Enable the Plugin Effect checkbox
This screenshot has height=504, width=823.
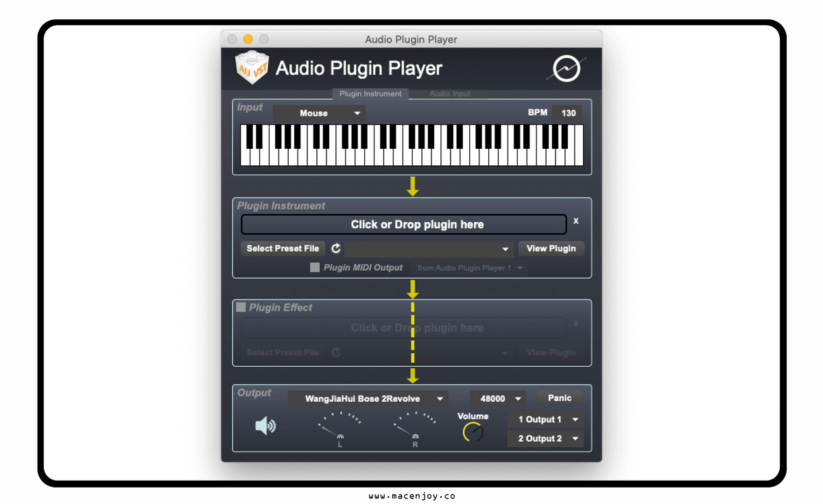[x=241, y=307]
